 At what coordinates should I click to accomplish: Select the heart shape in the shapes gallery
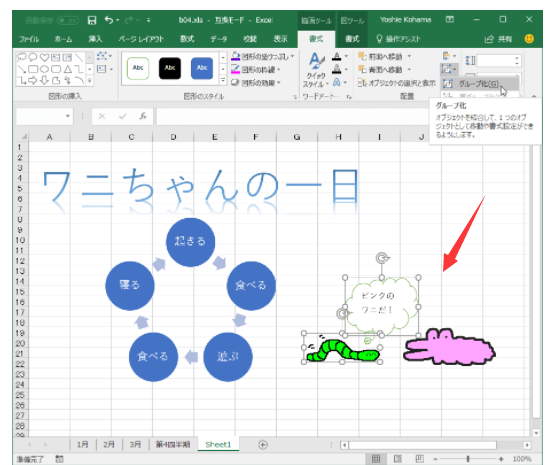click(44, 57)
